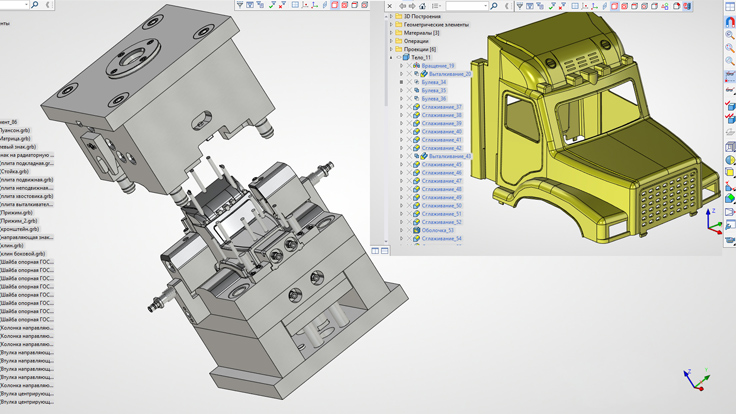This screenshot has height=414, width=736.
Task: Click the last colored cube icon in right viewport toolbar
Action: (x=687, y=6)
